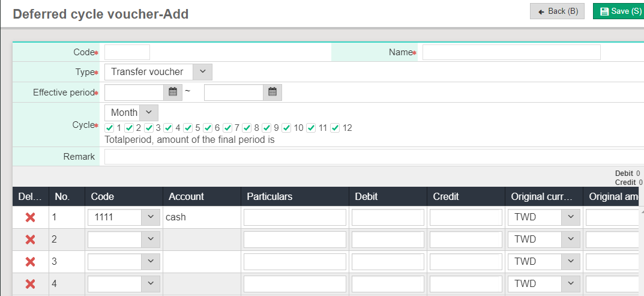Viewport: 644px width, 296px height.
Task: Click the red delete X on row 1
Action: (30, 217)
